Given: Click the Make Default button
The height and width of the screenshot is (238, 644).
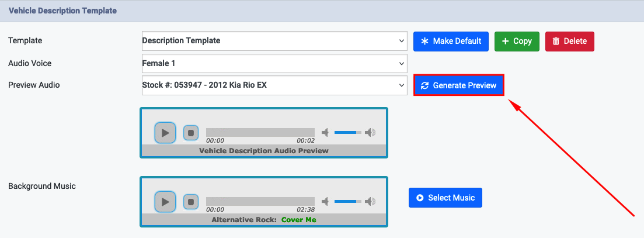Looking at the screenshot, I should pos(451,41).
